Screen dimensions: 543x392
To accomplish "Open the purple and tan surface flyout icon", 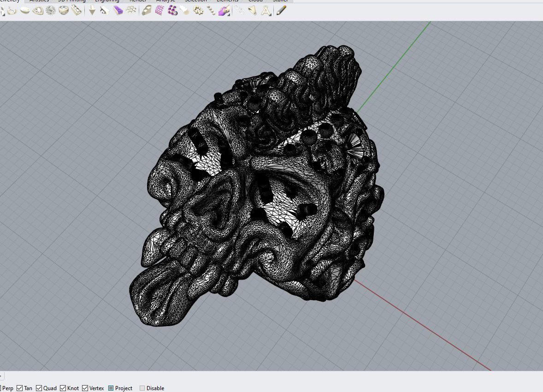I will coord(224,11).
